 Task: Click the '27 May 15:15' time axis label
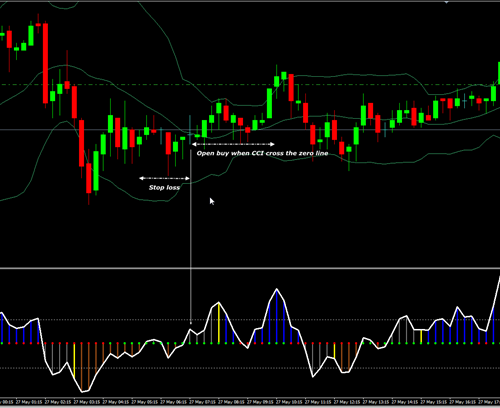(x=435, y=402)
